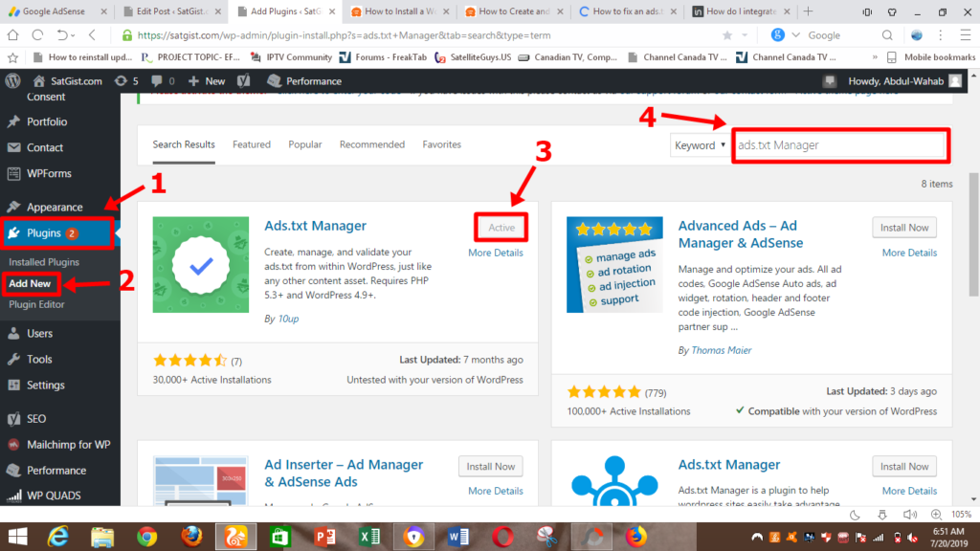Open Mailchimp for WP sidebar item
The image size is (980, 551).
pyautogui.click(x=68, y=444)
